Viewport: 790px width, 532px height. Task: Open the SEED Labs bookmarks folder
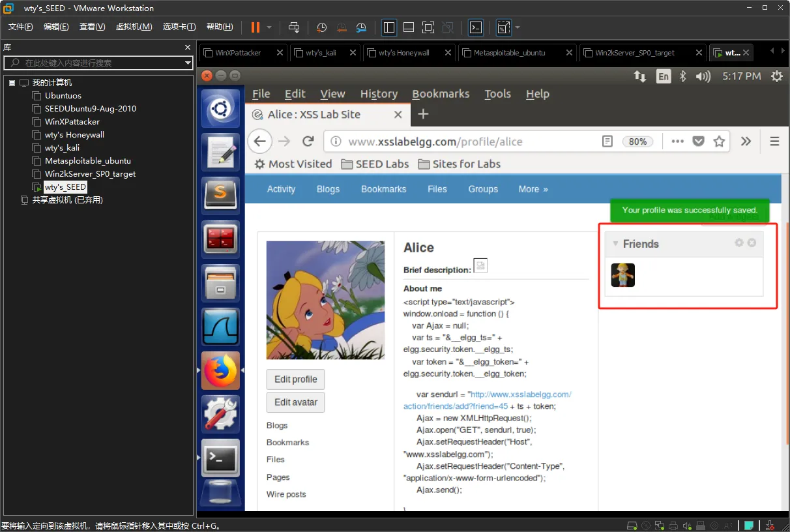(375, 164)
